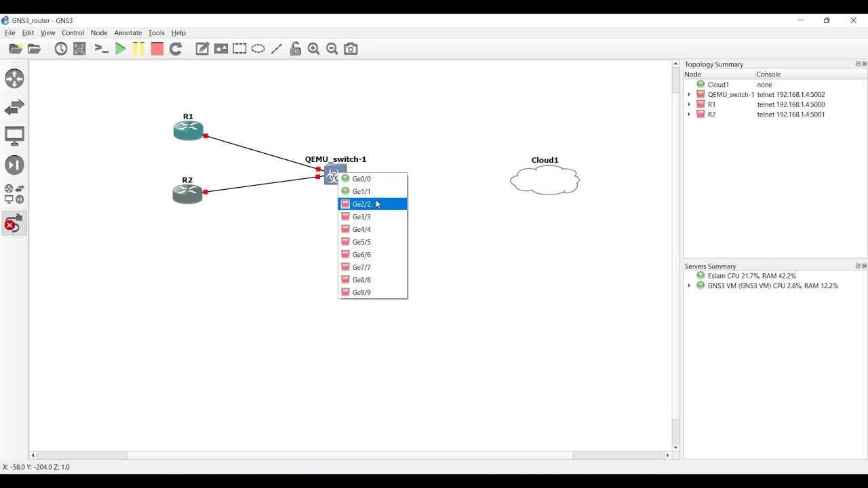Screen dimensions: 868x488
Task: Select Eslam server row in Servers Summary
Action: (775, 276)
